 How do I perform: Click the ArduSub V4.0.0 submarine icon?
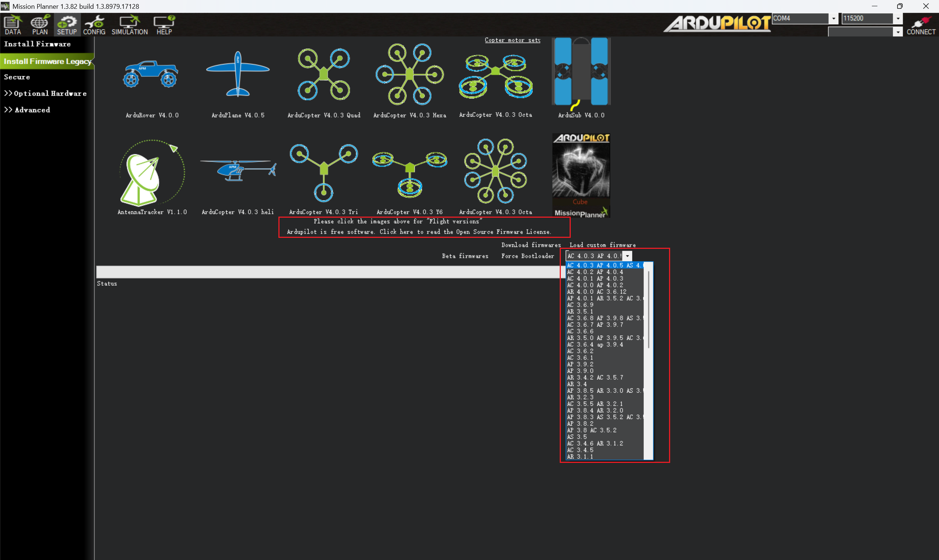[x=581, y=72]
